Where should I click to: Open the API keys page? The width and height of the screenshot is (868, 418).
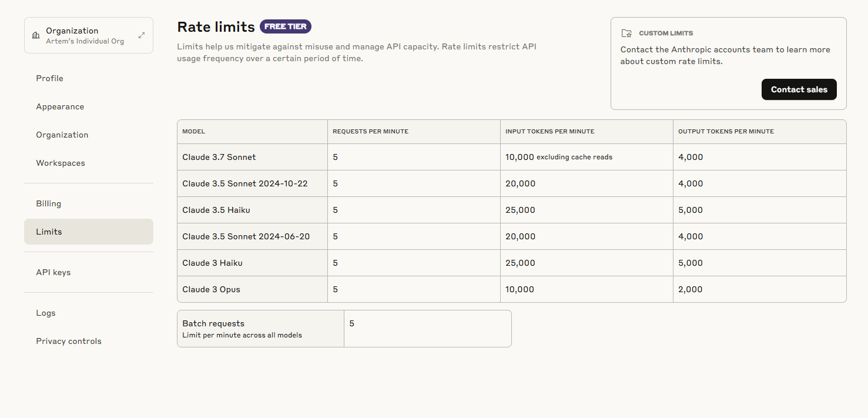53,272
